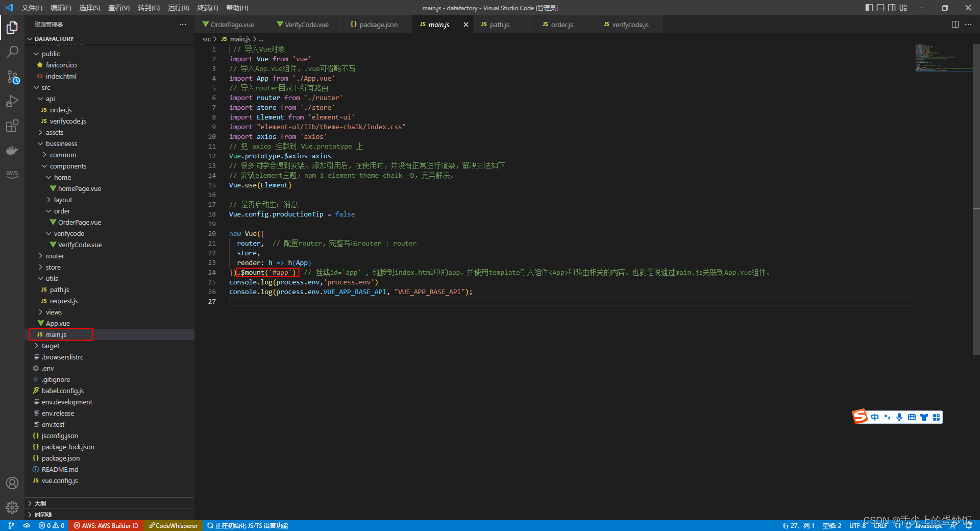
Task: Click the code minimap preview
Action: 943,58
